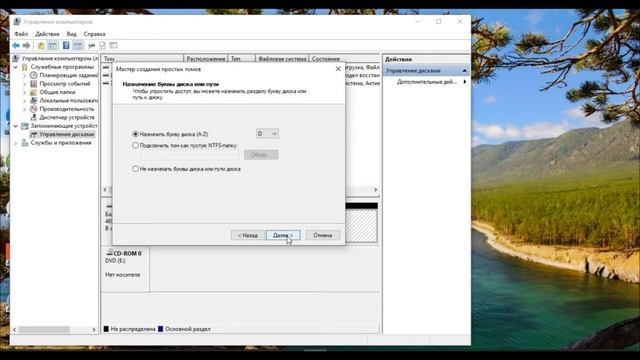Viewport: 640px width, 360px height.
Task: Click the Up one level folder icon
Action: [x=41, y=46]
